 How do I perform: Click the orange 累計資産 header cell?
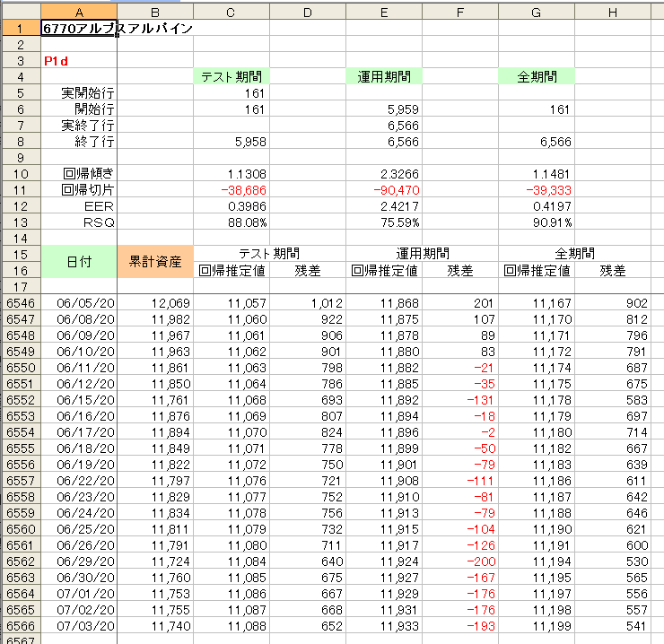point(155,262)
